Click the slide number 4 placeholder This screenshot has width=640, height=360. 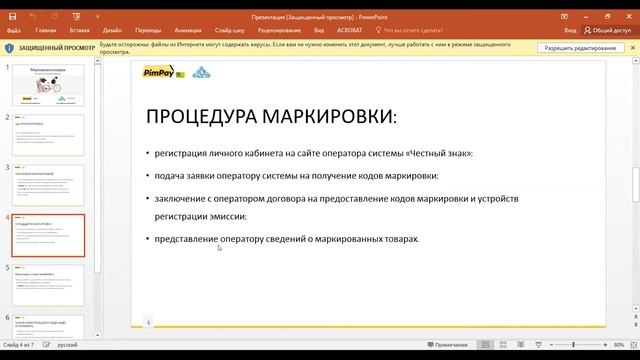click(x=148, y=322)
